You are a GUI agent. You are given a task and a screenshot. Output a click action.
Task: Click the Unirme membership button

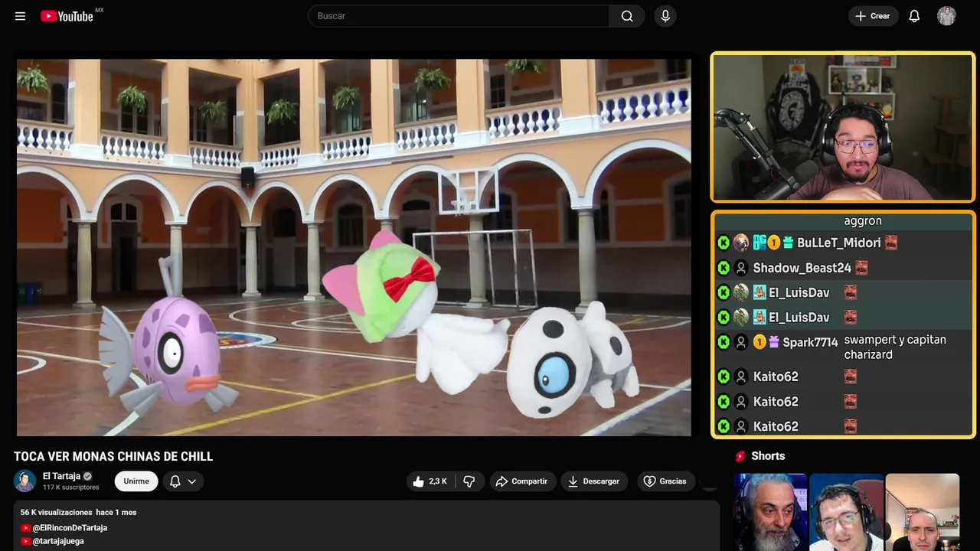(x=136, y=481)
